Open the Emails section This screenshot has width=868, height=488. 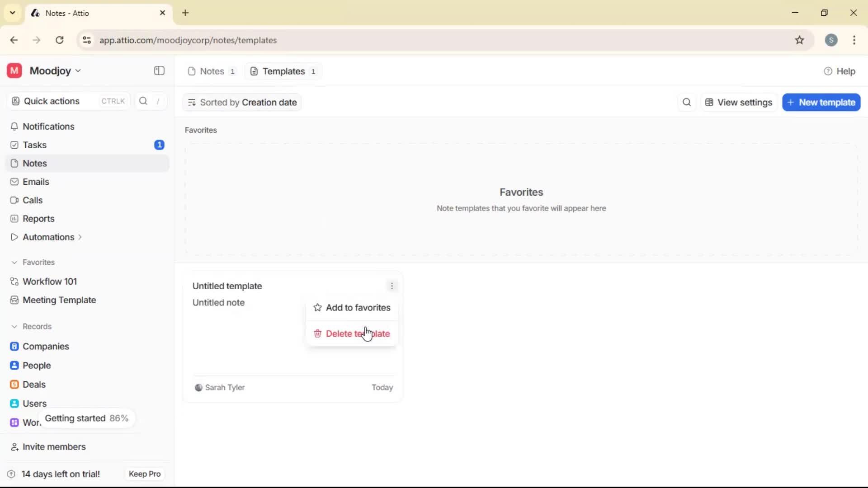click(x=35, y=182)
